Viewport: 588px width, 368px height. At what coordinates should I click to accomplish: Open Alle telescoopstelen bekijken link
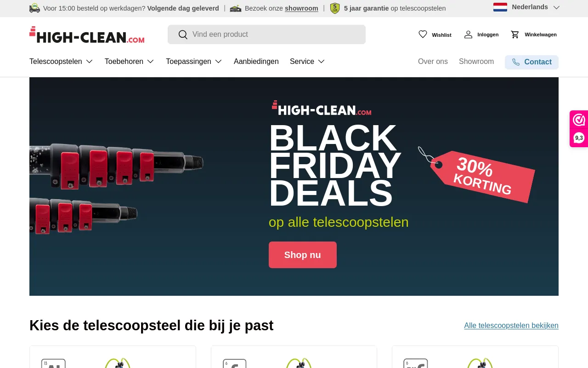pos(511,325)
